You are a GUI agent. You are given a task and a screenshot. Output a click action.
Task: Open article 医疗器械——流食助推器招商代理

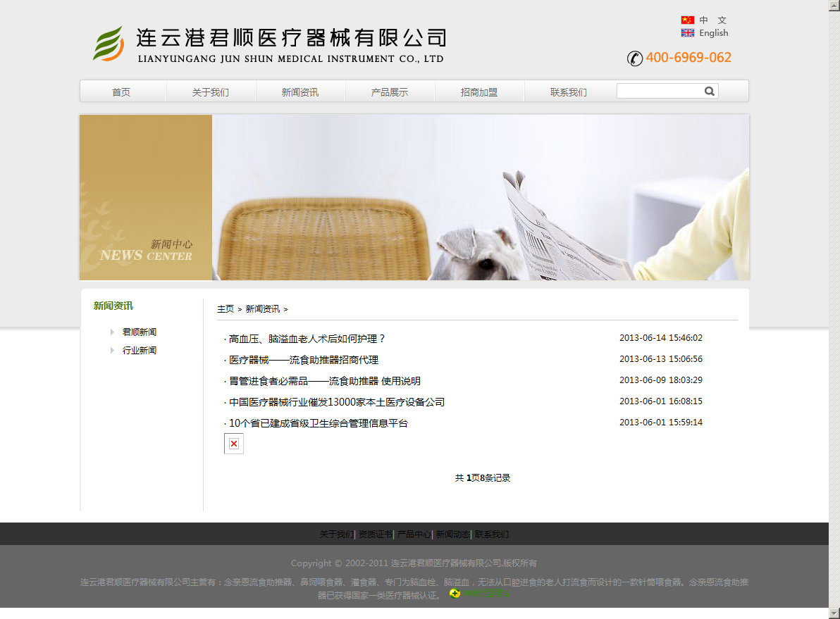(x=304, y=360)
